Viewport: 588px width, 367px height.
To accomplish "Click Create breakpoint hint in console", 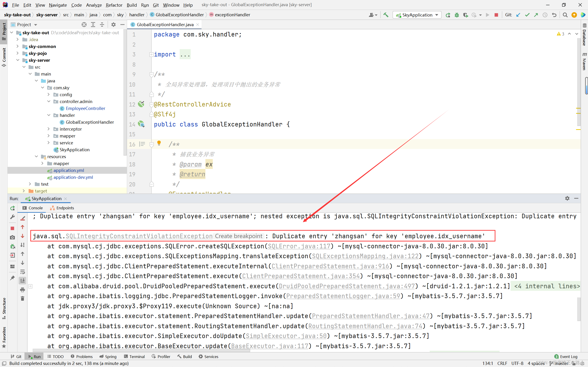I will tap(238, 236).
